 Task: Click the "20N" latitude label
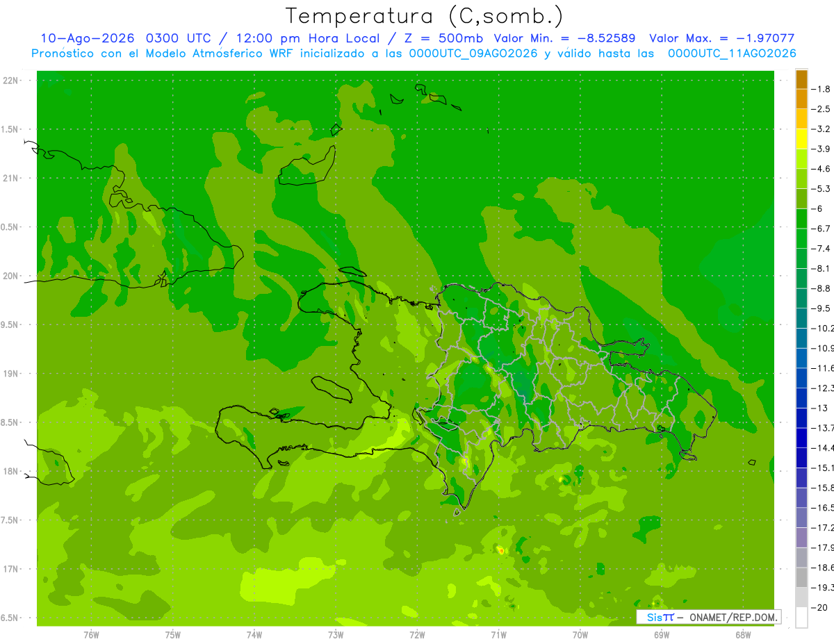pyautogui.click(x=11, y=276)
